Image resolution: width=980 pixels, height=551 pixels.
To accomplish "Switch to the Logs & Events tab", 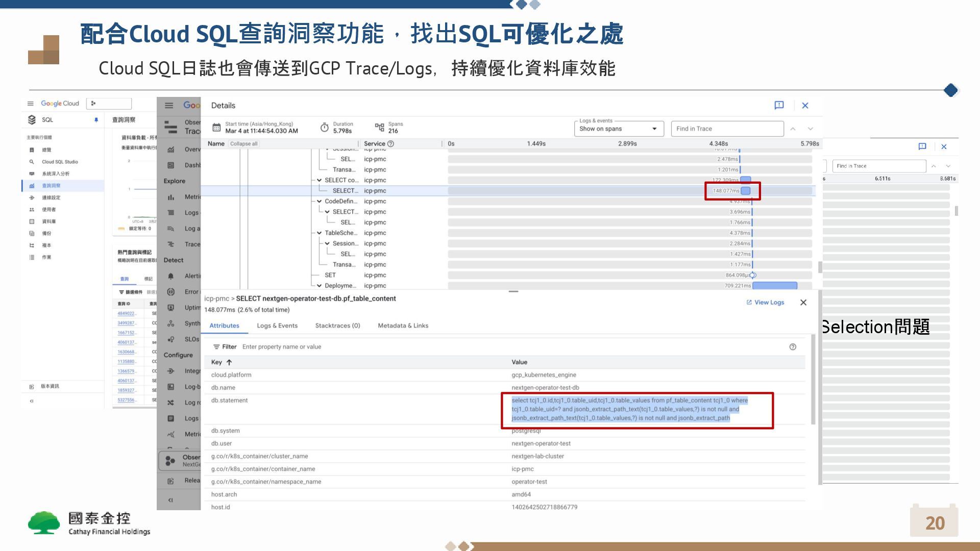I will pyautogui.click(x=277, y=325).
